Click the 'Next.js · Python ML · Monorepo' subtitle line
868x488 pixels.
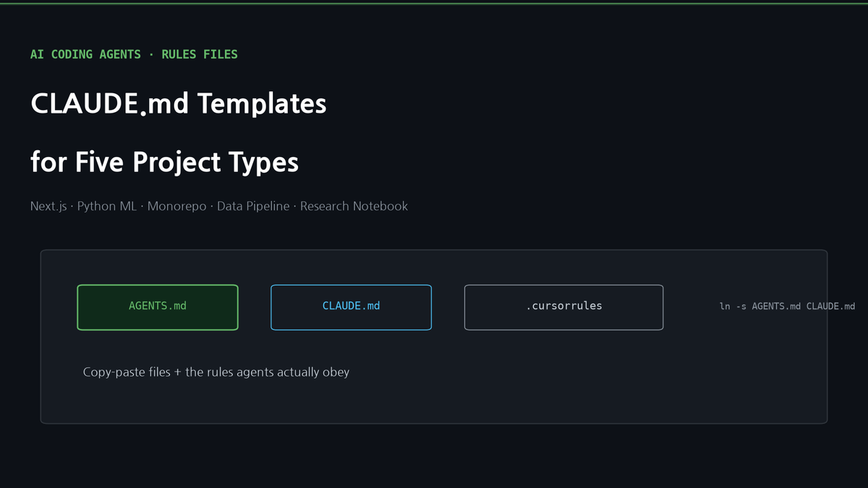click(219, 206)
